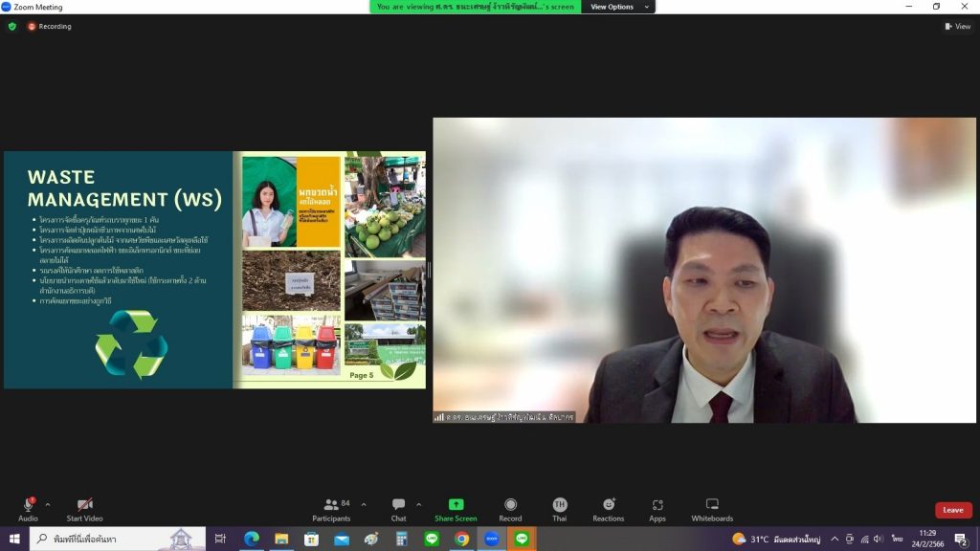This screenshot has width=980, height=551.
Task: Open Calculator from taskbar
Action: click(401, 539)
